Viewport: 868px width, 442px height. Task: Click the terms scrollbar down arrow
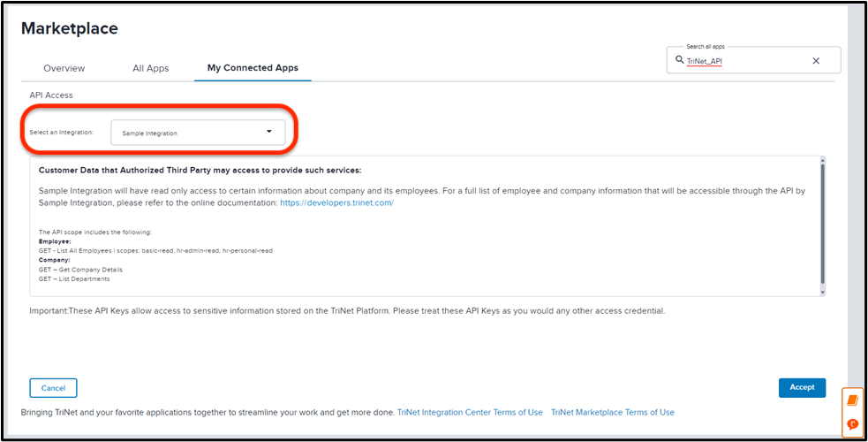tap(822, 292)
